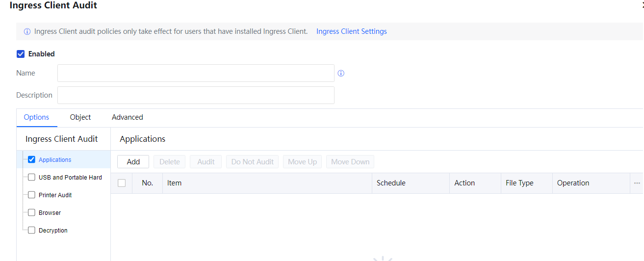The height and width of the screenshot is (261, 644).
Task: Click the Add button
Action: 133,162
